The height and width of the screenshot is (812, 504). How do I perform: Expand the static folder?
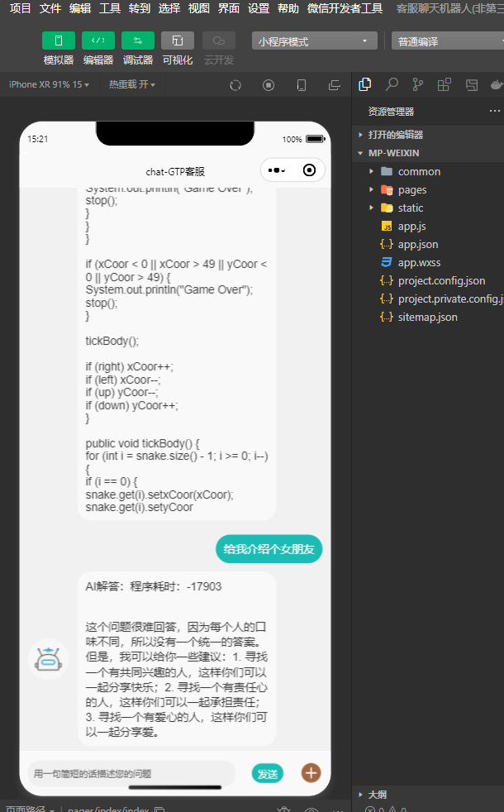428,208
